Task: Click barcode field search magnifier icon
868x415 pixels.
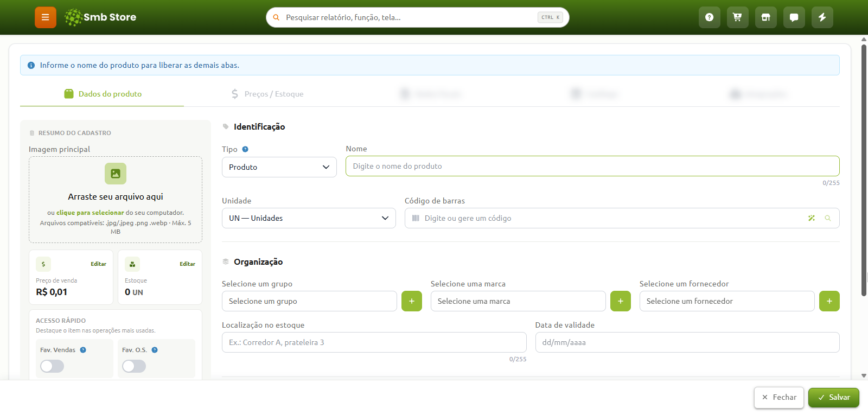Action: pos(828,218)
